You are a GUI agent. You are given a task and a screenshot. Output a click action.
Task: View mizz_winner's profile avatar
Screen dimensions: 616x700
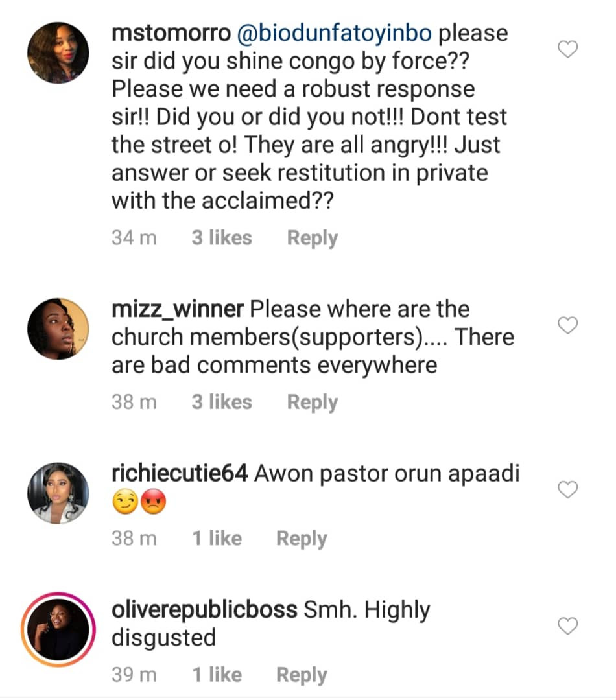(58, 329)
